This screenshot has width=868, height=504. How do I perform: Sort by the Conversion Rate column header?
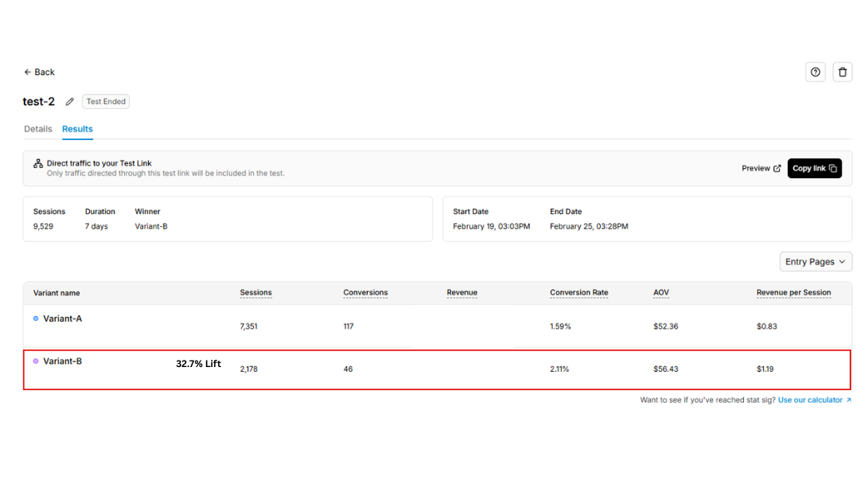578,292
